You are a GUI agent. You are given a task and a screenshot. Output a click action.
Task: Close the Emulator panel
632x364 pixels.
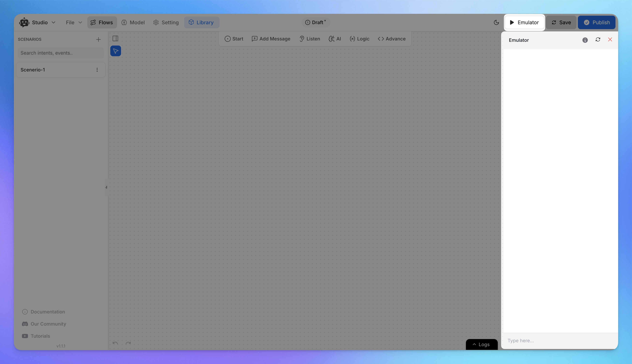[610, 39]
